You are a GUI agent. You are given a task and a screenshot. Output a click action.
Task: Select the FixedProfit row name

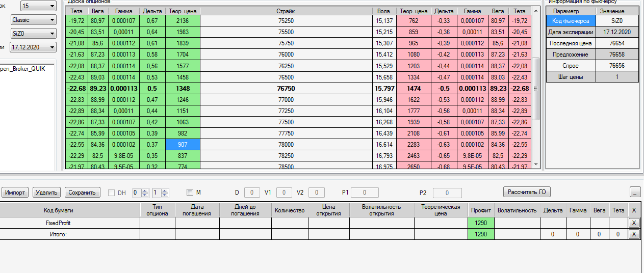[x=70, y=223]
